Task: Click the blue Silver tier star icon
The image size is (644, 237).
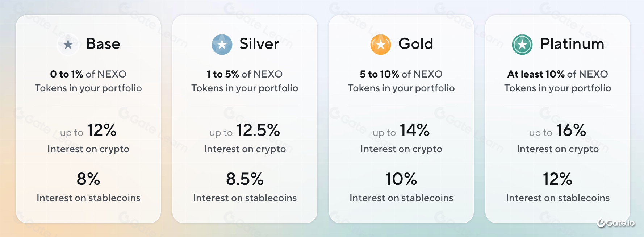Action: 222,45
